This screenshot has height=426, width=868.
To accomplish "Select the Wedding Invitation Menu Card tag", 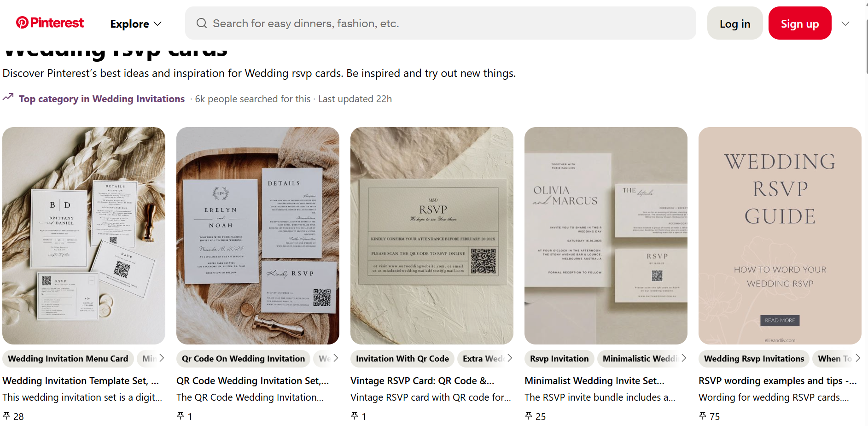I will point(68,359).
